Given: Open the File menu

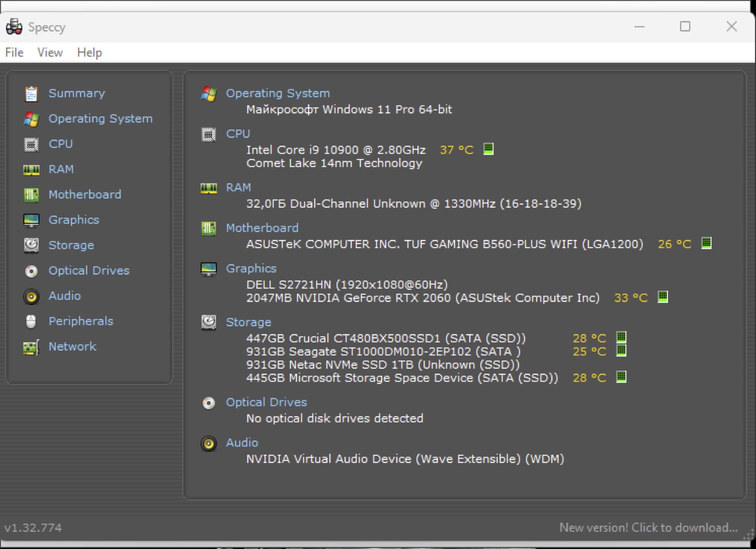Looking at the screenshot, I should point(14,53).
